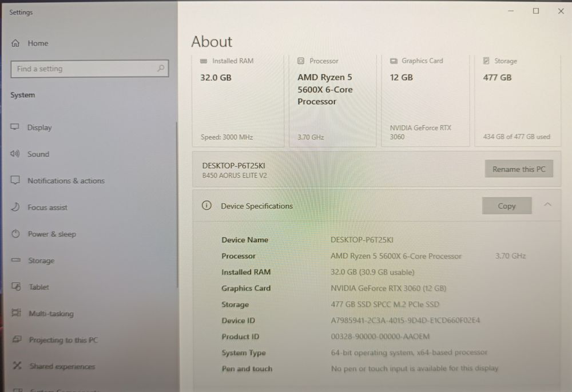Viewport: 572px width, 392px height.
Task: Click the Multi-tasking icon
Action: pos(17,313)
